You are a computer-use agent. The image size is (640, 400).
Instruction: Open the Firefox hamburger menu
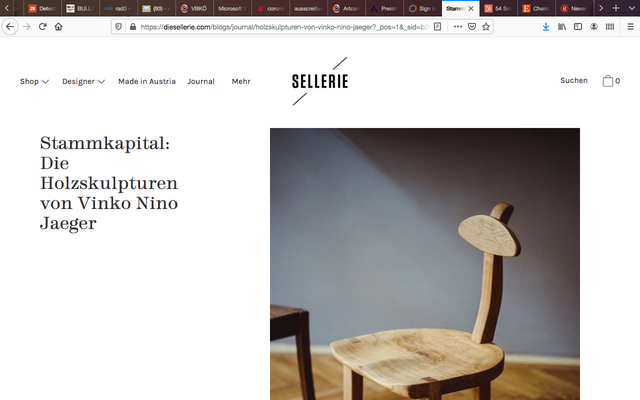(630, 27)
